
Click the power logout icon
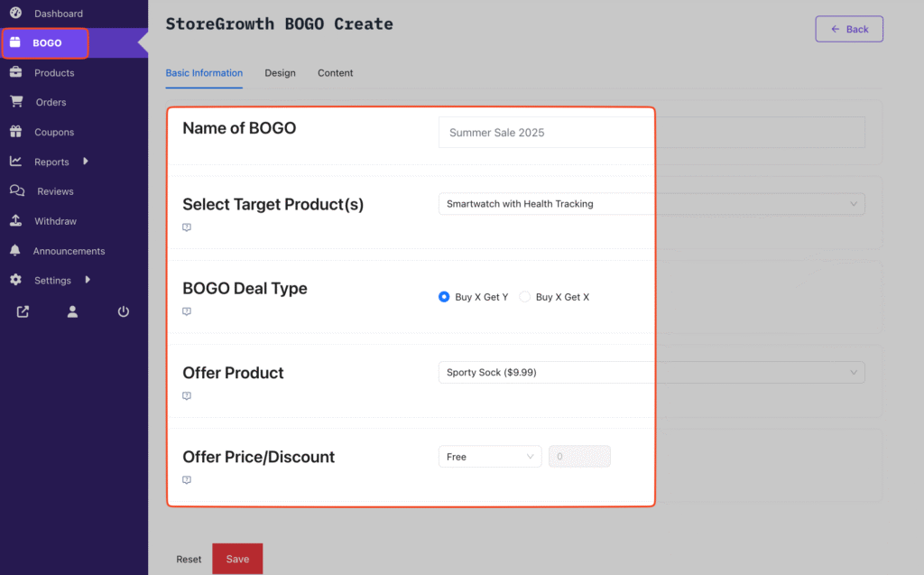(124, 312)
